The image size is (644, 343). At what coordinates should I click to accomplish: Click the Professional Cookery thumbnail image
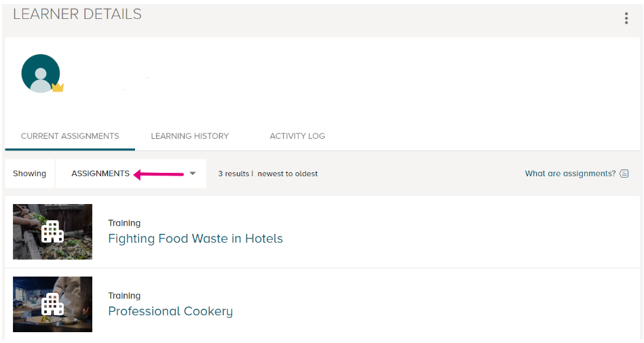click(x=52, y=304)
